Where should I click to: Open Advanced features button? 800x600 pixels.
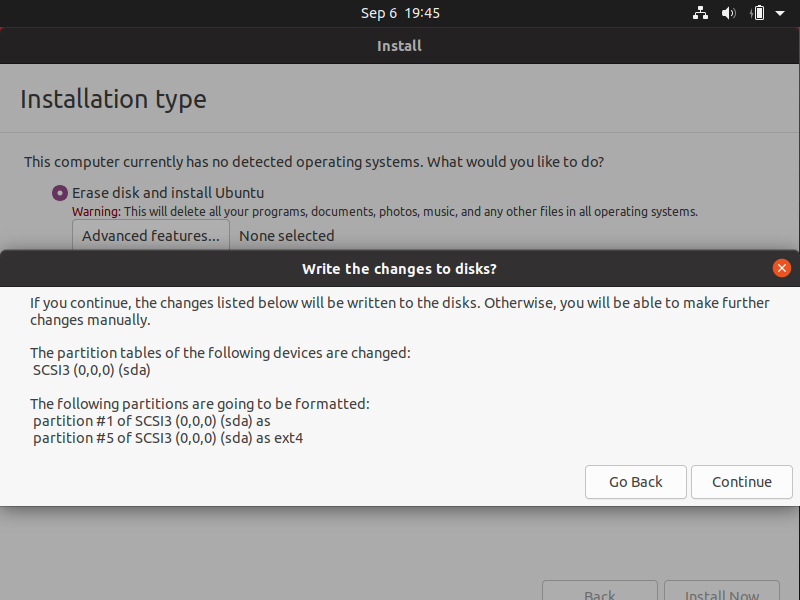tap(151, 236)
